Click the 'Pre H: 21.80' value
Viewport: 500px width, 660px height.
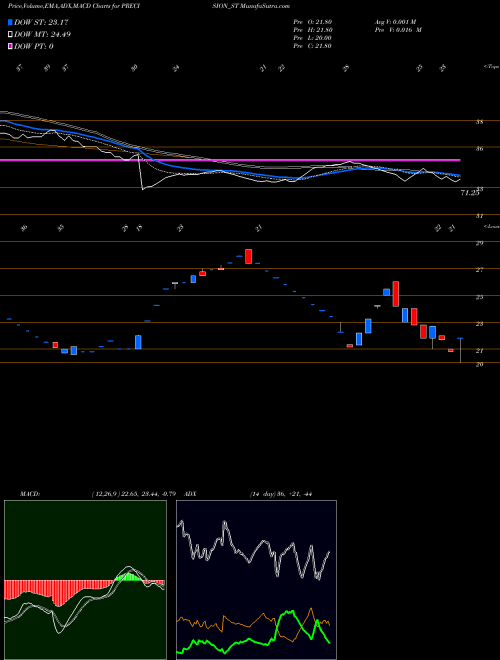coord(313,30)
